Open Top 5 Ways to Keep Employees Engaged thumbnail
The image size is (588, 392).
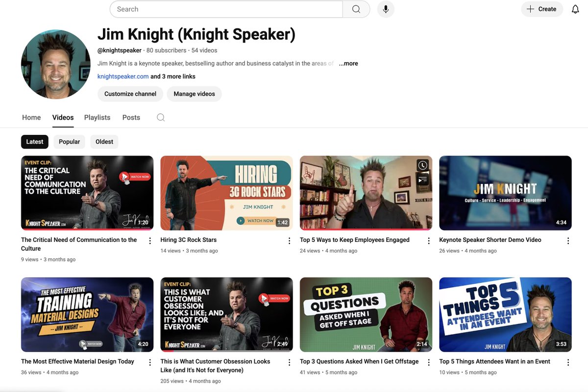[x=366, y=193]
